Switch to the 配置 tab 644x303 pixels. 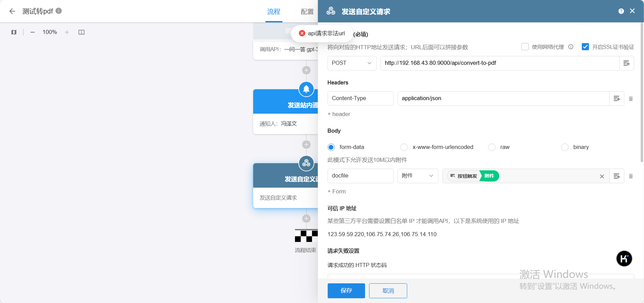coord(307,12)
